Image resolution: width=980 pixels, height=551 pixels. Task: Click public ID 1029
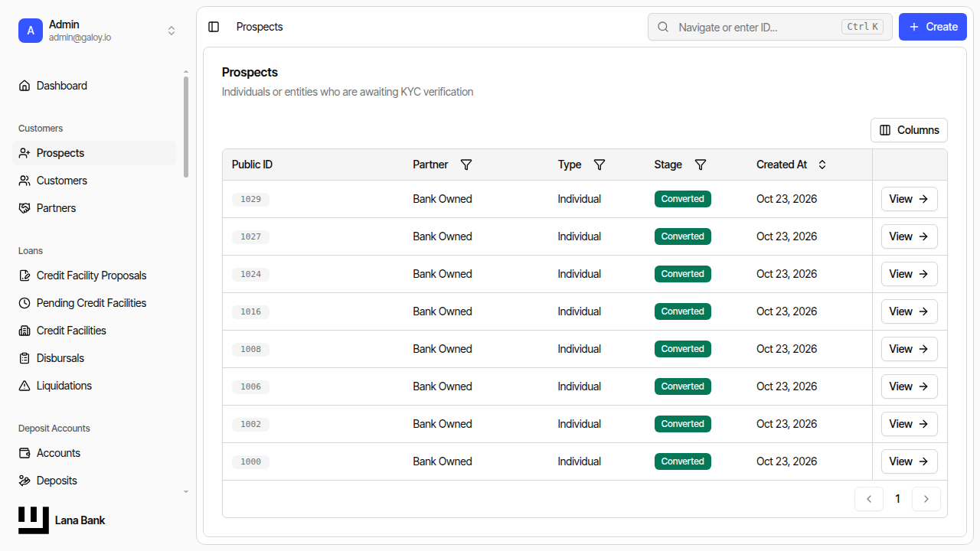pyautogui.click(x=250, y=200)
